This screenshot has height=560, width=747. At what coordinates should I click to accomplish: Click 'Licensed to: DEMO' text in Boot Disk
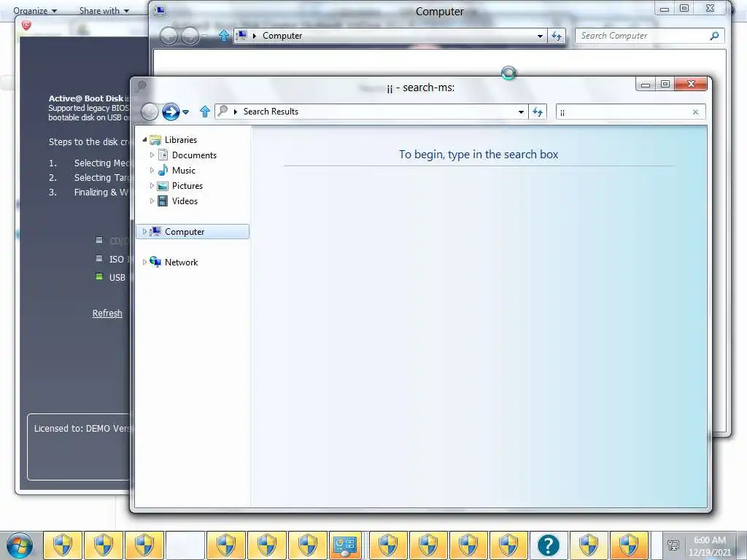click(82, 428)
